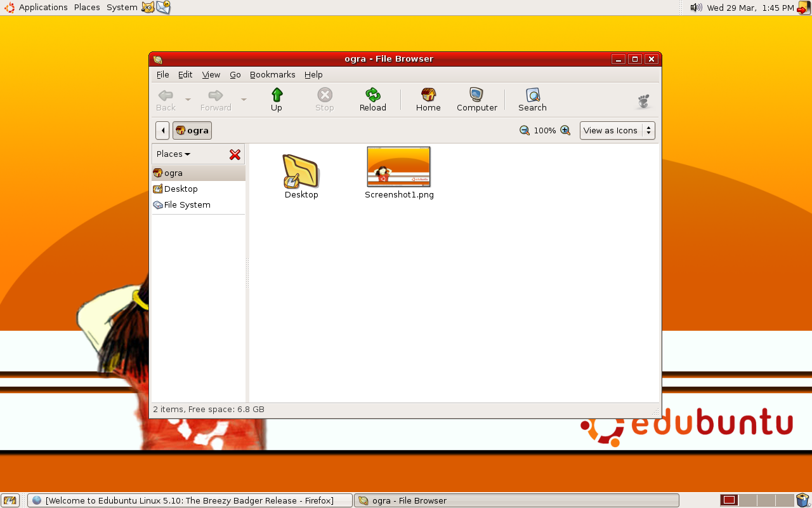Viewport: 812px width, 508px height.
Task: Zoom in with the plus magnifier
Action: (x=565, y=130)
